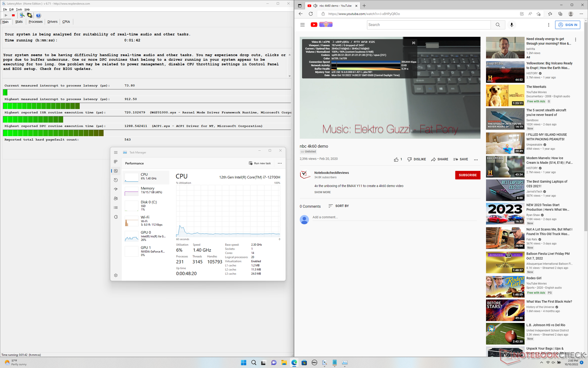588x368 pixels.
Task: Open Task Manager's Services puzzle icon
Action: (116, 217)
